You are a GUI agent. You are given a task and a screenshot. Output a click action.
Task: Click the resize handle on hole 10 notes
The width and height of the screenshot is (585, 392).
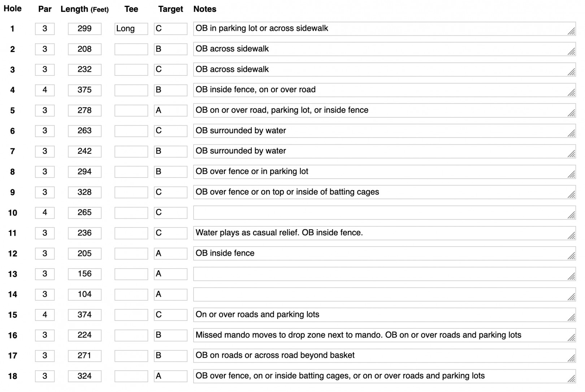pos(571,215)
